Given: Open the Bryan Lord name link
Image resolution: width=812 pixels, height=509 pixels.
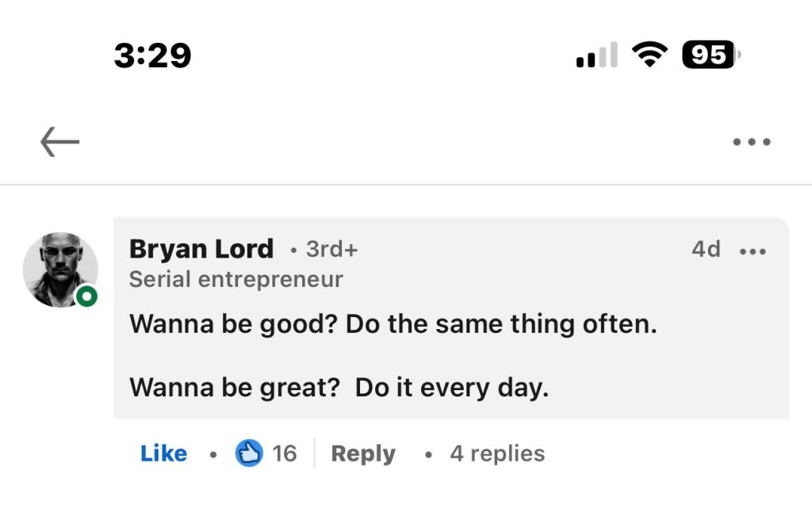Looking at the screenshot, I should 201,249.
